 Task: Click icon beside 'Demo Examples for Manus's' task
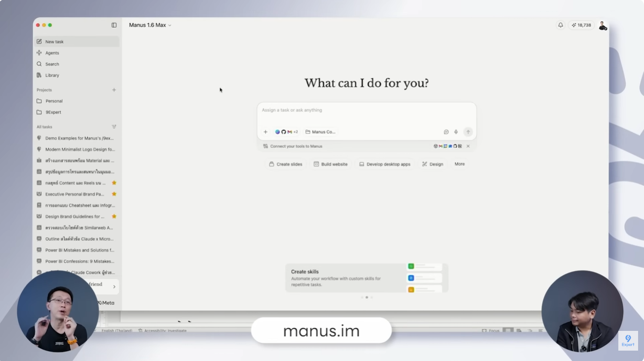[39, 138]
